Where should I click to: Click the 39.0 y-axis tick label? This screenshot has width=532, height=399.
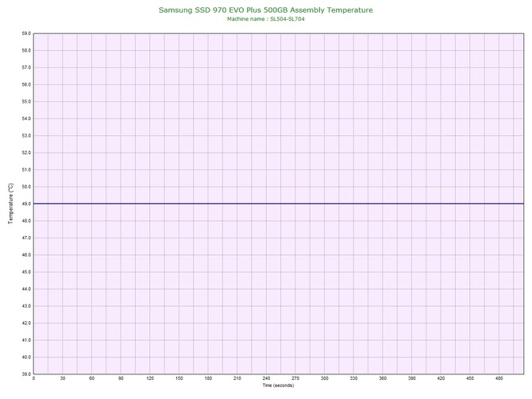pyautogui.click(x=26, y=374)
